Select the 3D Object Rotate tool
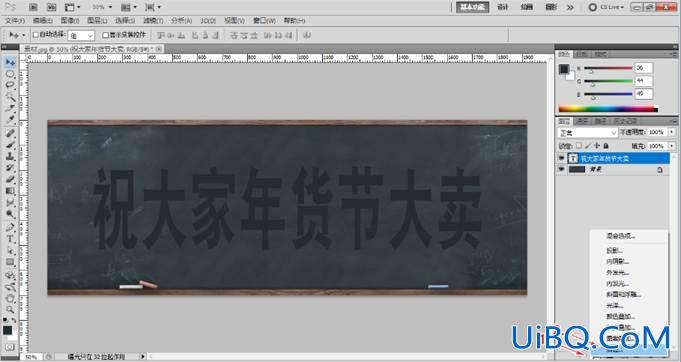Viewport: 681px width, 362px height. coord(10,276)
